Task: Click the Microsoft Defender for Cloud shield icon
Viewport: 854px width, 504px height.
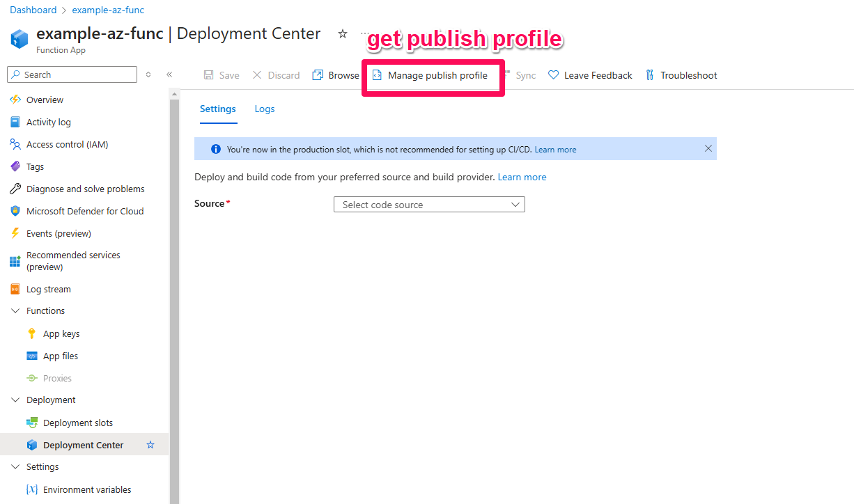Action: click(x=15, y=211)
